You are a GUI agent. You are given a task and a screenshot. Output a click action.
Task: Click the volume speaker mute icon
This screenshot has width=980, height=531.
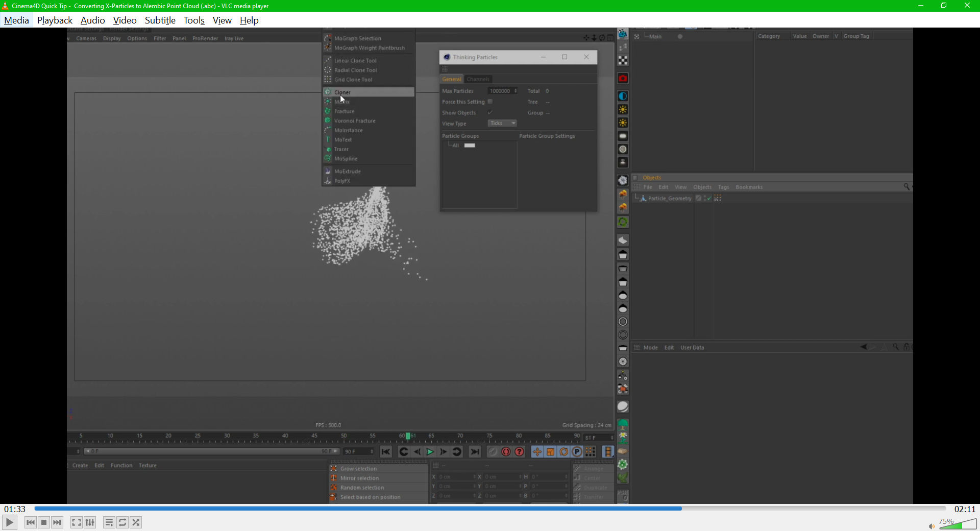click(x=932, y=526)
